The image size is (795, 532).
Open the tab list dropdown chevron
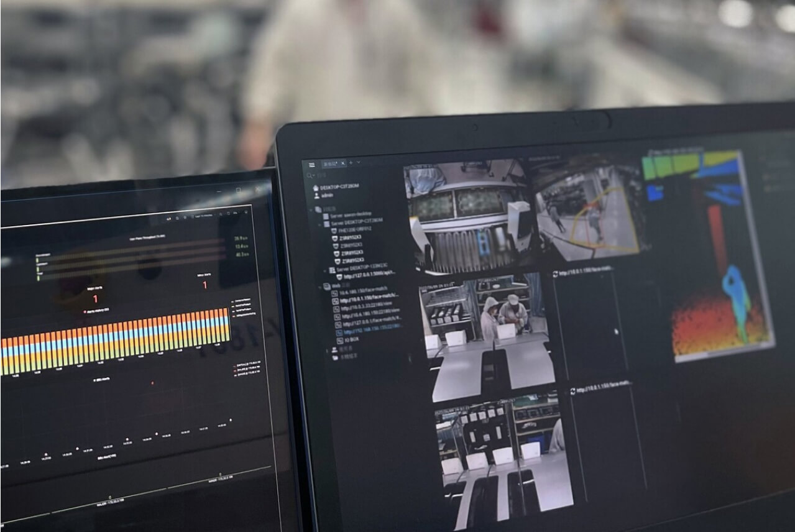[x=358, y=163]
